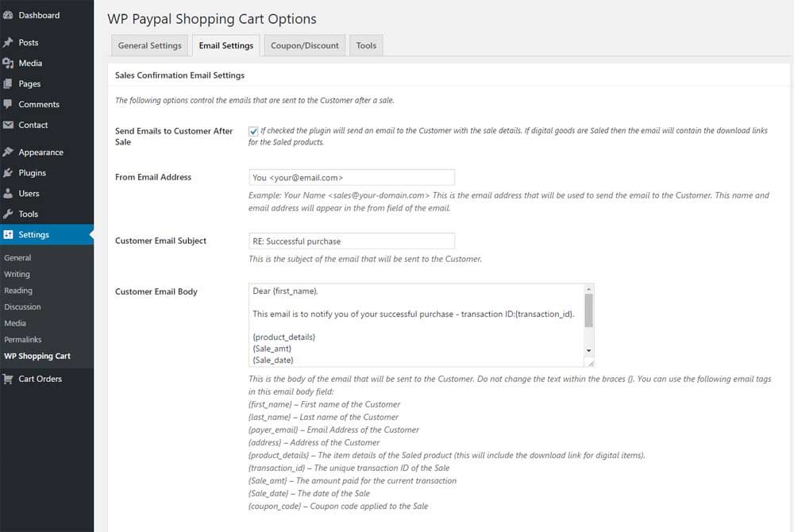Open the Users menu item
794x532 pixels.
point(29,193)
